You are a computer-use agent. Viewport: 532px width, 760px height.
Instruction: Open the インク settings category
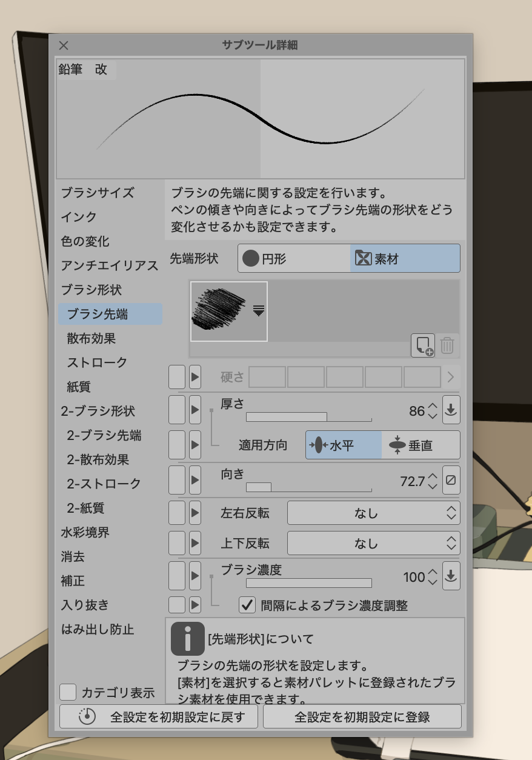tap(79, 217)
